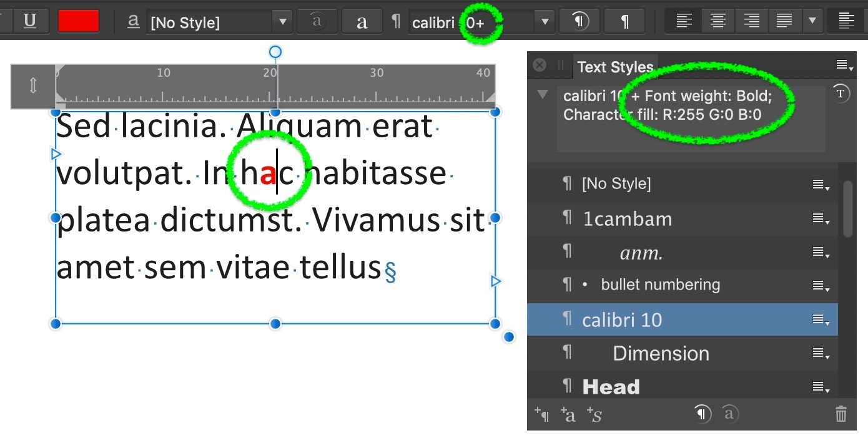This screenshot has width=868, height=438.
Task: Reapply paragraph style with circled ¶ button
Action: (578, 21)
